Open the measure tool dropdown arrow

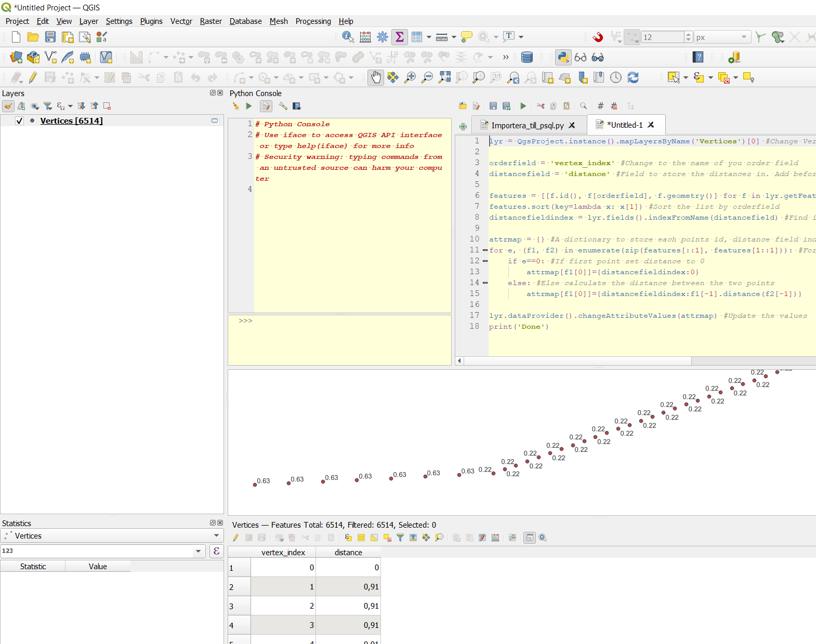[x=454, y=37]
